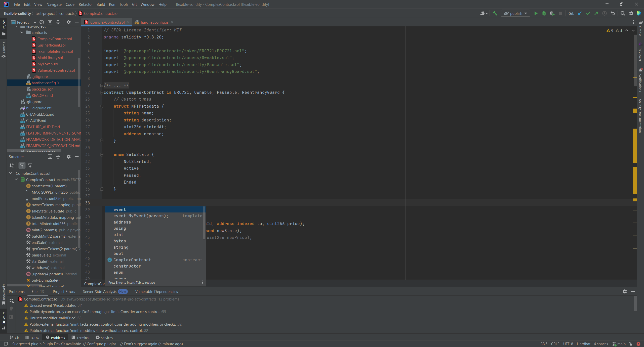Open VulnerableContract.sol in project tree

(x=56, y=70)
